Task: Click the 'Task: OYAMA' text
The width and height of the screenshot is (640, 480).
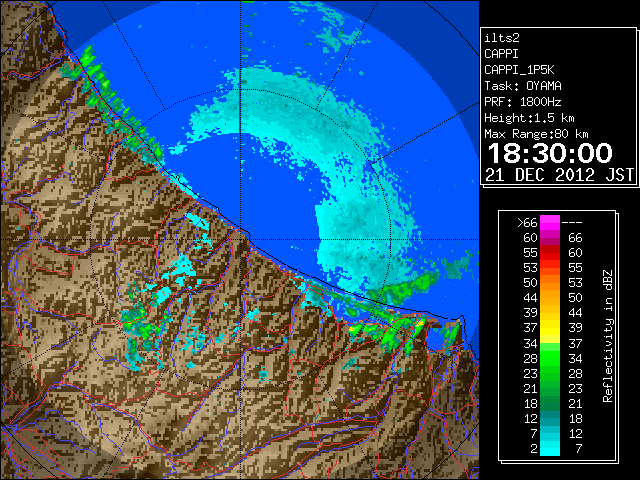Action: coord(523,86)
